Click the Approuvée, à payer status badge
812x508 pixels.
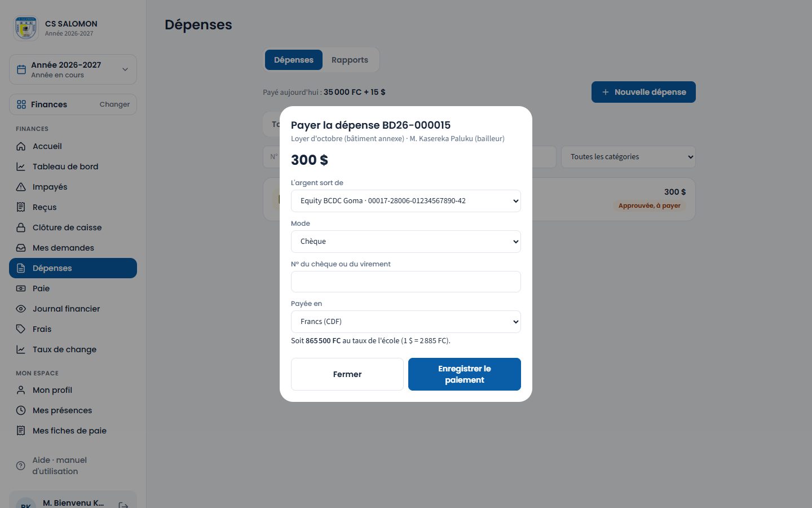point(649,205)
